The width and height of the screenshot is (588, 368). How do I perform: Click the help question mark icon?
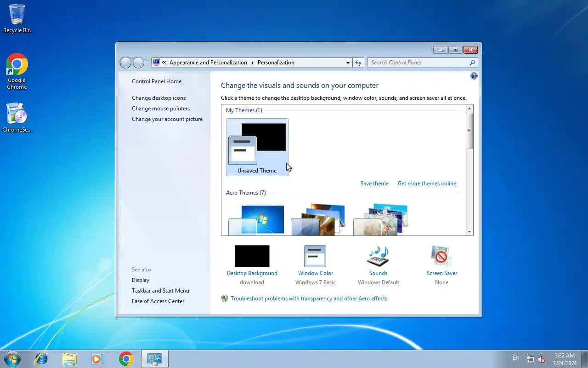click(x=474, y=76)
